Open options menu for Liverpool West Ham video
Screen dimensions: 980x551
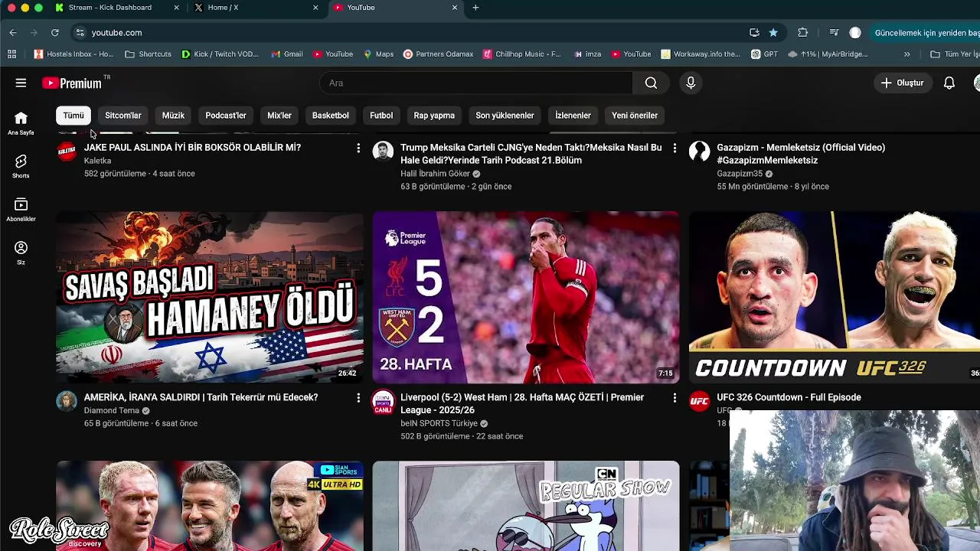click(675, 398)
